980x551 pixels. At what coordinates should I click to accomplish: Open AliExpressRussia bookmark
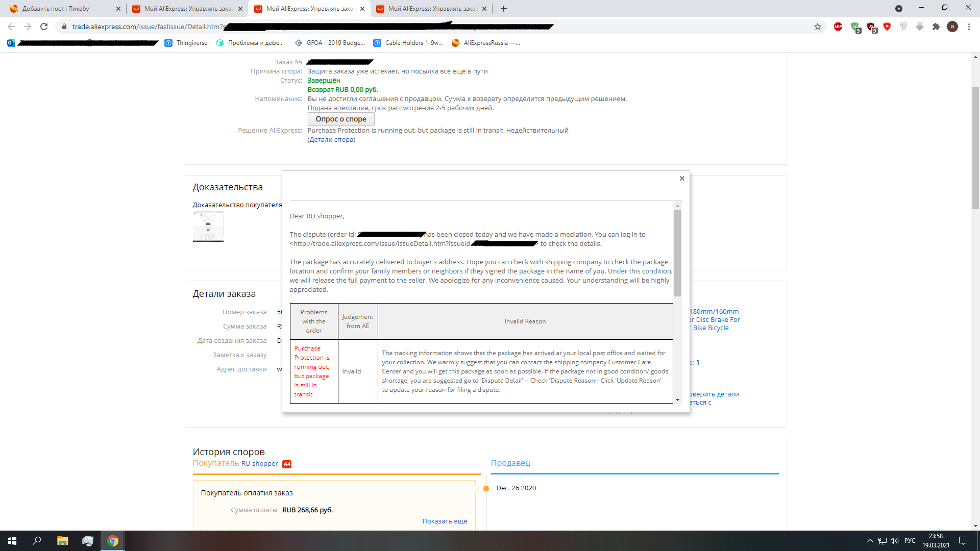[x=486, y=43]
